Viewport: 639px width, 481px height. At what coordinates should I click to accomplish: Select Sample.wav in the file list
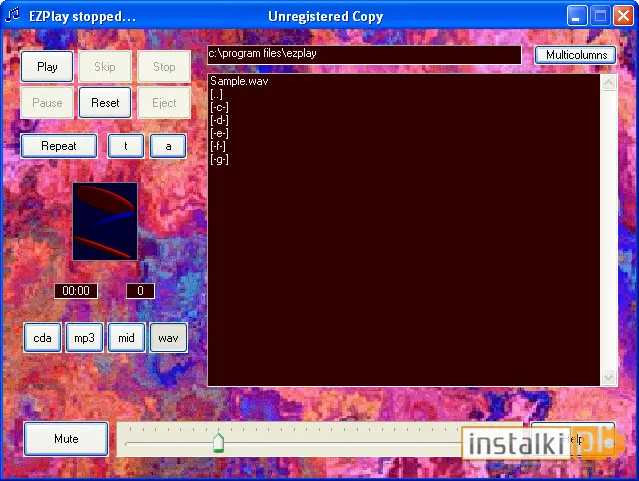click(x=239, y=81)
